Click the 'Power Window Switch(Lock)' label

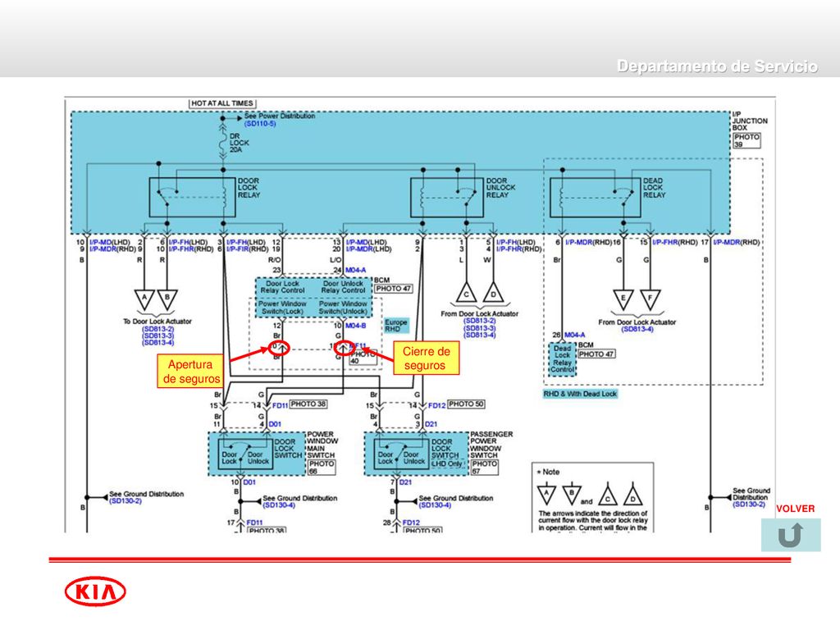point(282,308)
